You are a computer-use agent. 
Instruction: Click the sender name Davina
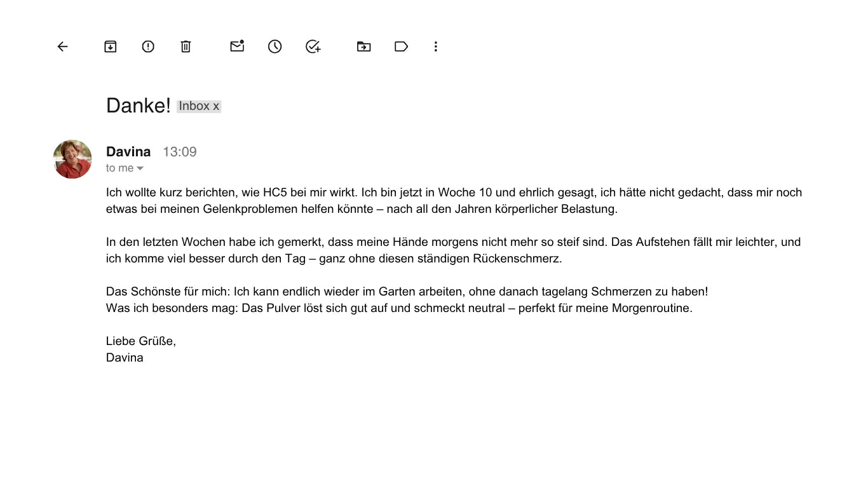click(x=128, y=151)
